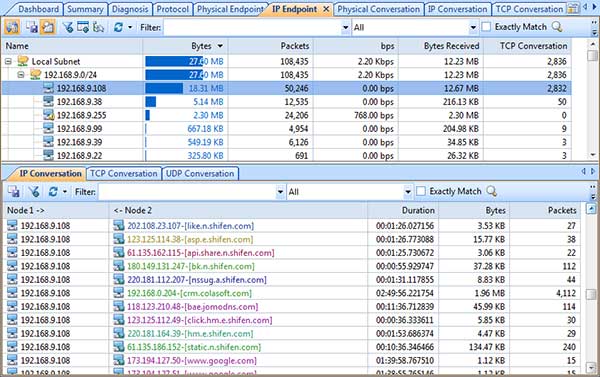Open the top TCP Conversation tab
The width and height of the screenshot is (600, 377).
point(529,9)
